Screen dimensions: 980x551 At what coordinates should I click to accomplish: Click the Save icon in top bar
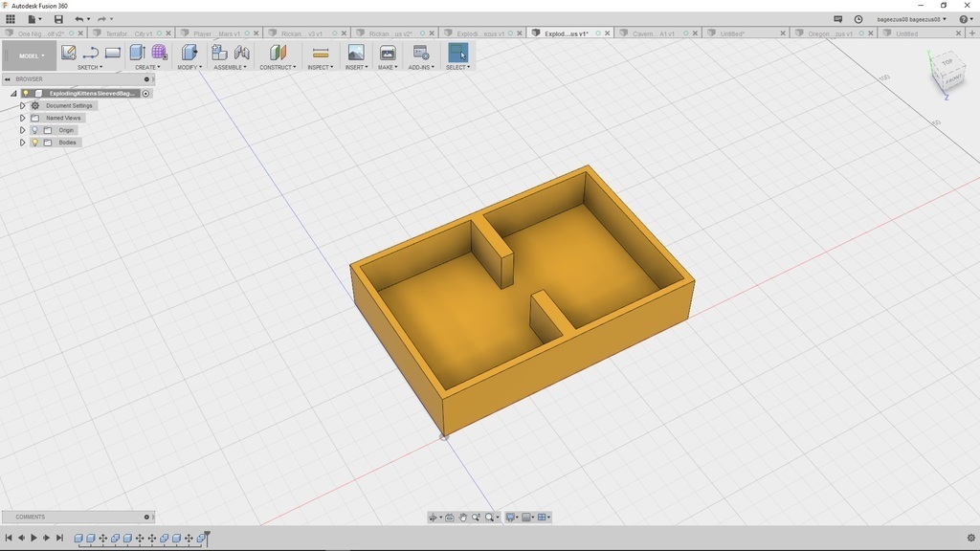58,19
